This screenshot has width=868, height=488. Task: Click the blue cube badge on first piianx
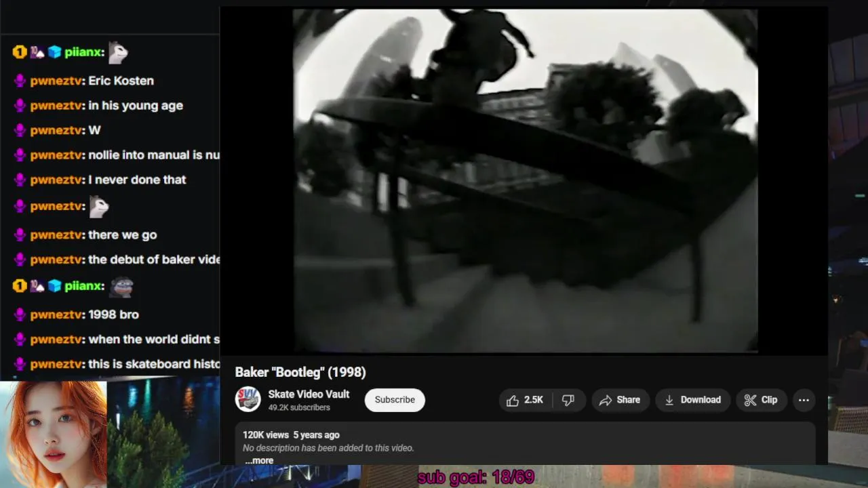[54, 52]
